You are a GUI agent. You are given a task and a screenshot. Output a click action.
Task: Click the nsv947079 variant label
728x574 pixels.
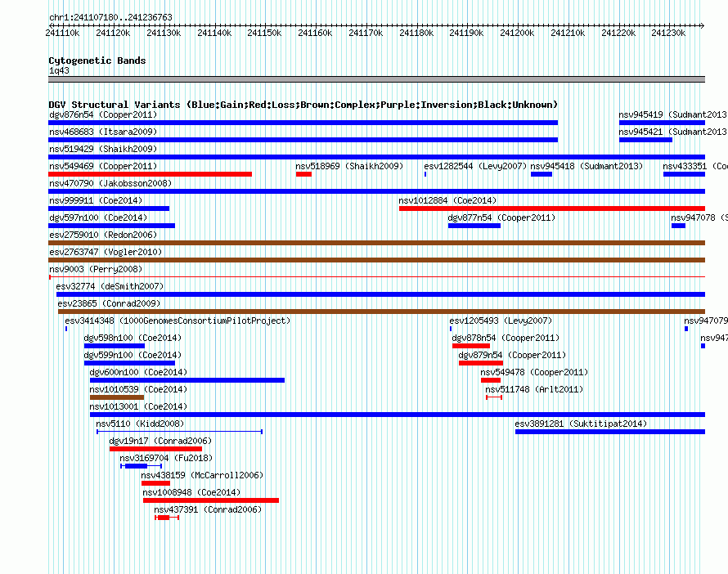point(706,321)
